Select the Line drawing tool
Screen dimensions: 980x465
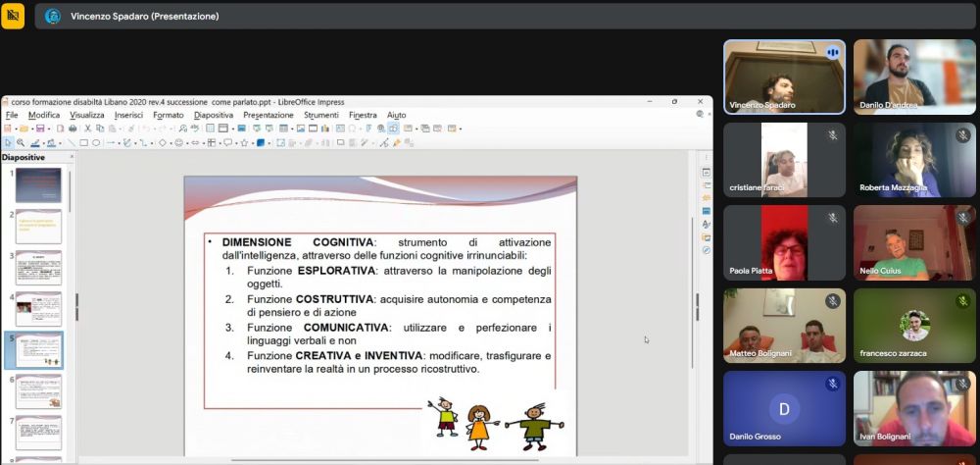click(72, 142)
